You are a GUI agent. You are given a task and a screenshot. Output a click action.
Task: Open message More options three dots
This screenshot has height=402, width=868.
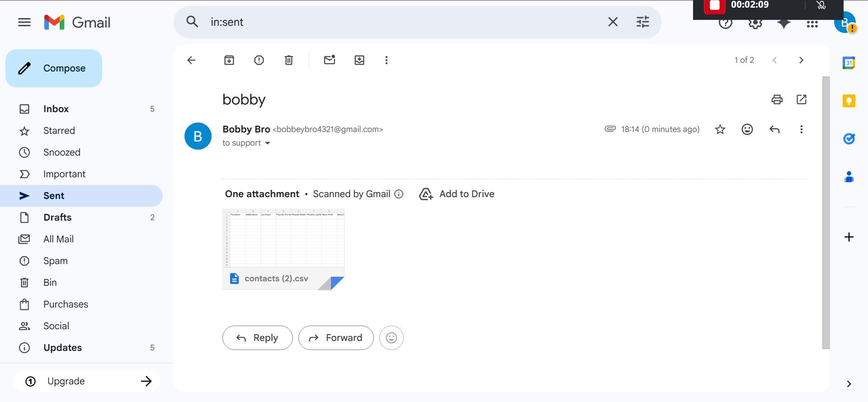click(802, 130)
